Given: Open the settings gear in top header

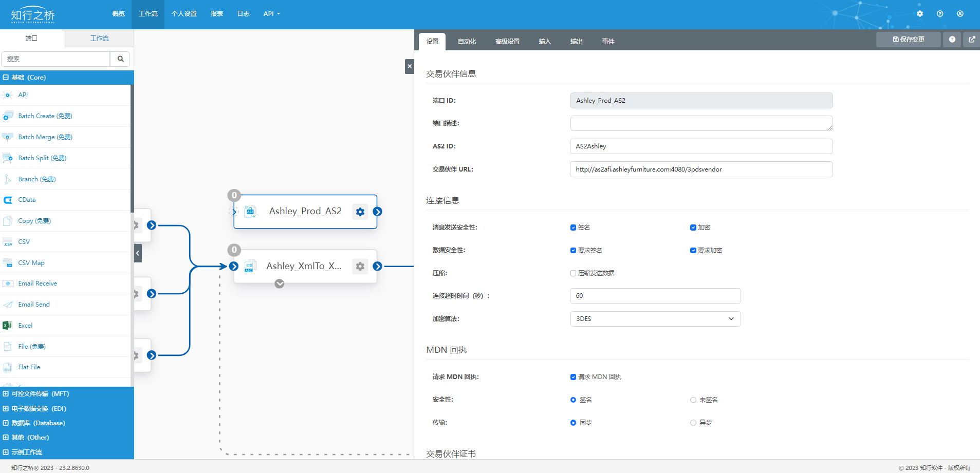Looking at the screenshot, I should [920, 14].
